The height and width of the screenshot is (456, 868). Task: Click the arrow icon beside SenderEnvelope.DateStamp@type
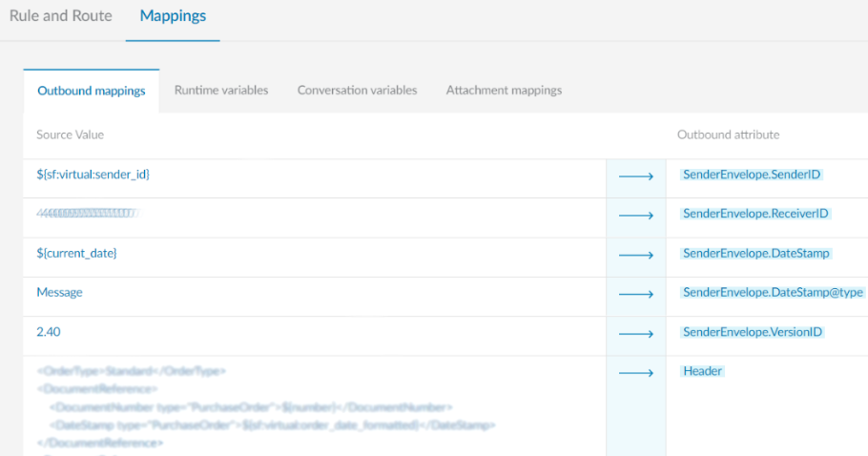point(635,295)
